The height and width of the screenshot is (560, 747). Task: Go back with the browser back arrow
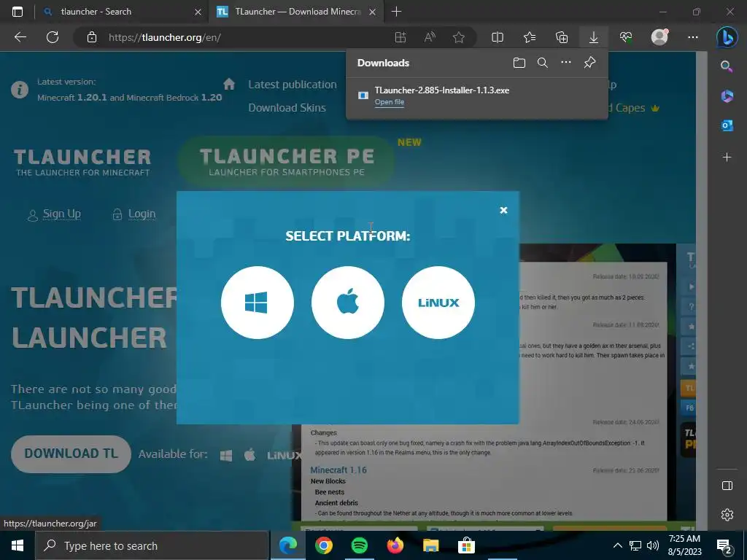coord(20,37)
